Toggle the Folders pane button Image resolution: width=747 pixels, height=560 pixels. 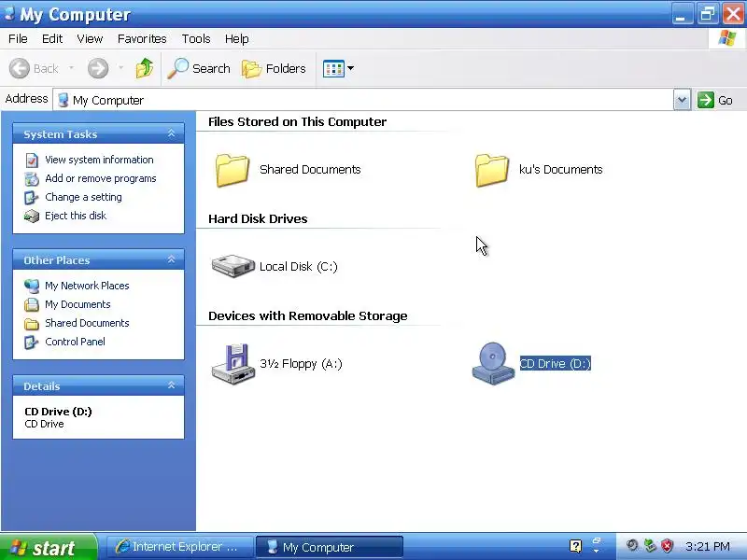coord(274,68)
